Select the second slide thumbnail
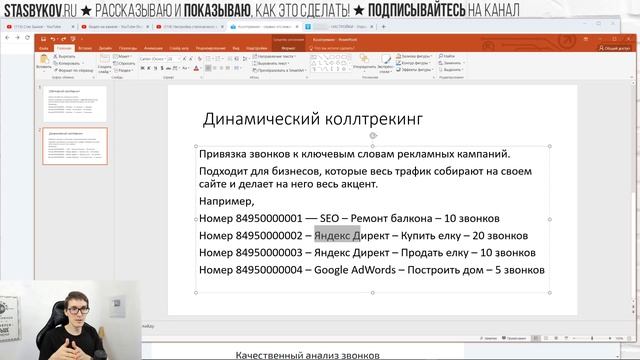This screenshot has width=640, height=360. pos(75,146)
